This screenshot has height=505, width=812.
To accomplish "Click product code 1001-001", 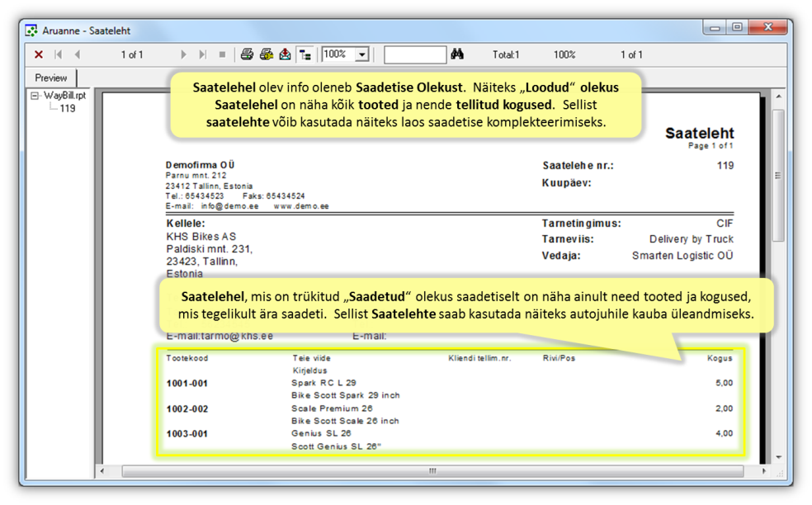I will tap(187, 384).
